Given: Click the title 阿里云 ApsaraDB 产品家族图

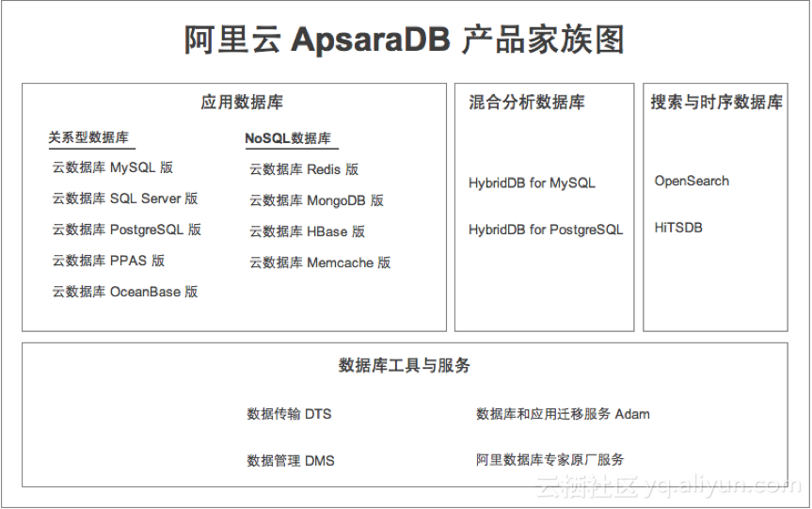Looking at the screenshot, I should pos(404,40).
